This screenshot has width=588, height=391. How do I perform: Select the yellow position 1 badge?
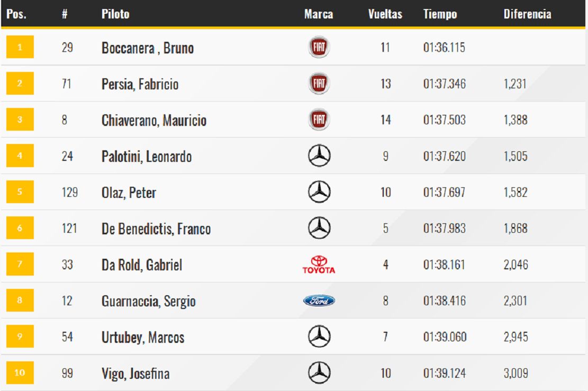(20, 47)
